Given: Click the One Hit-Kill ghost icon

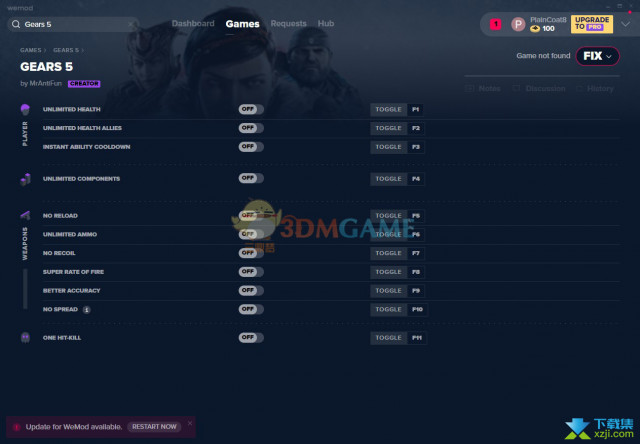Looking at the screenshot, I should click(25, 337).
